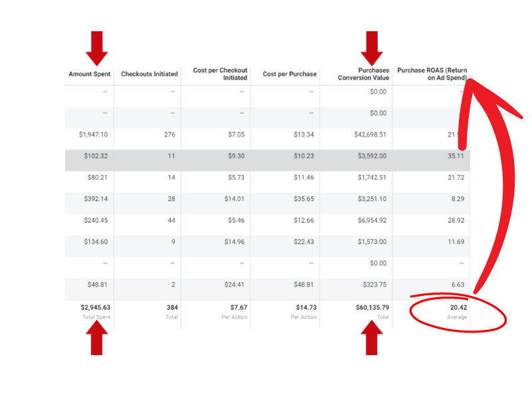Sort by the Checkouts Initiated column header
The height and width of the screenshot is (399, 532).
pyautogui.click(x=149, y=73)
